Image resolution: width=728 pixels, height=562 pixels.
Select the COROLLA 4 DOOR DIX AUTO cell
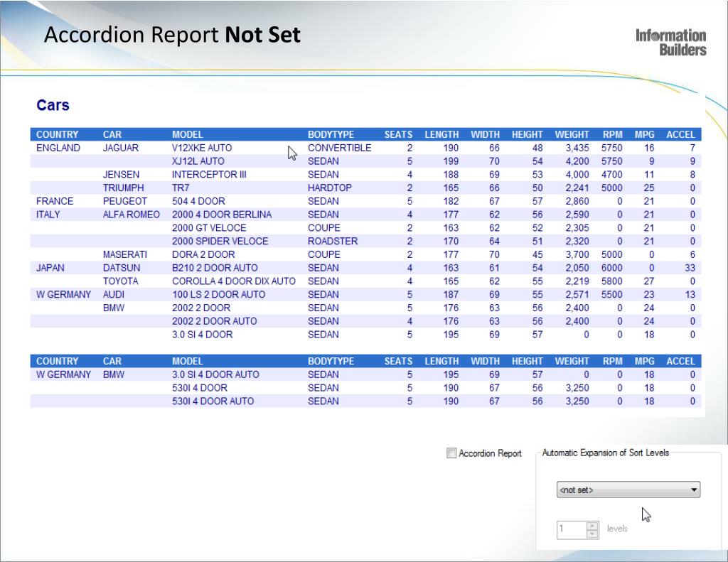[233, 281]
